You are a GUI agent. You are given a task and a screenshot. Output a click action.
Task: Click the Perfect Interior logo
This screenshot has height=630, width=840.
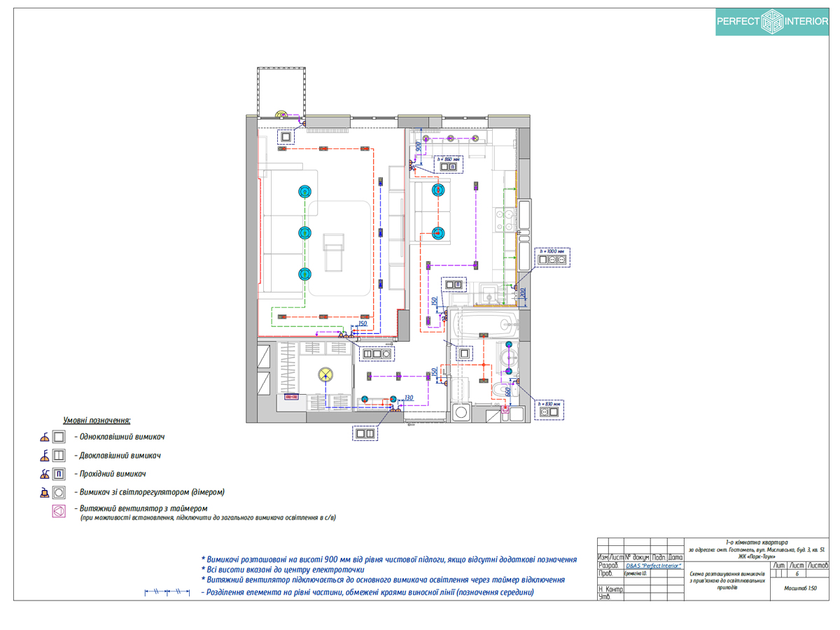click(772, 22)
